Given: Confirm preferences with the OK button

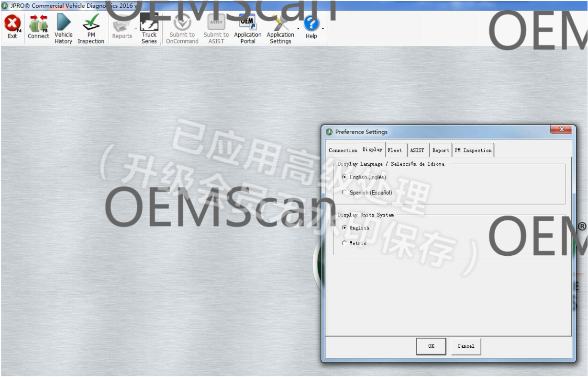Looking at the screenshot, I should pos(431,346).
